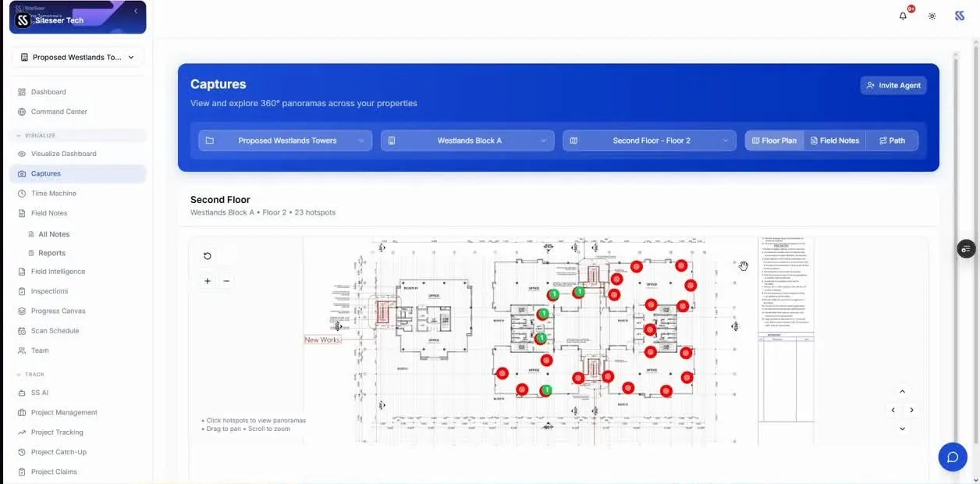The width and height of the screenshot is (980, 484).
Task: Click the Siteseer logo icon at top right
Action: (x=960, y=16)
